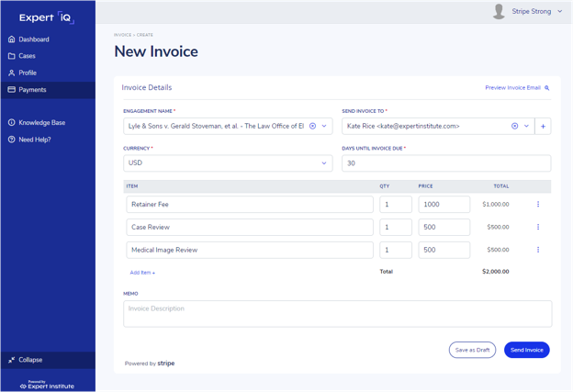Open Dashboard from the sidebar

pyautogui.click(x=34, y=39)
